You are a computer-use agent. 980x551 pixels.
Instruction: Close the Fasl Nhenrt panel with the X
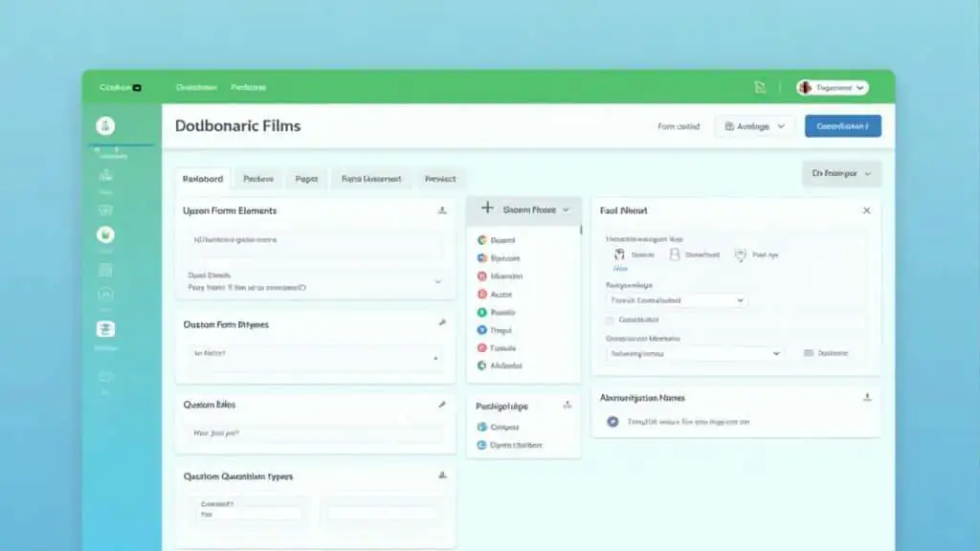point(866,210)
